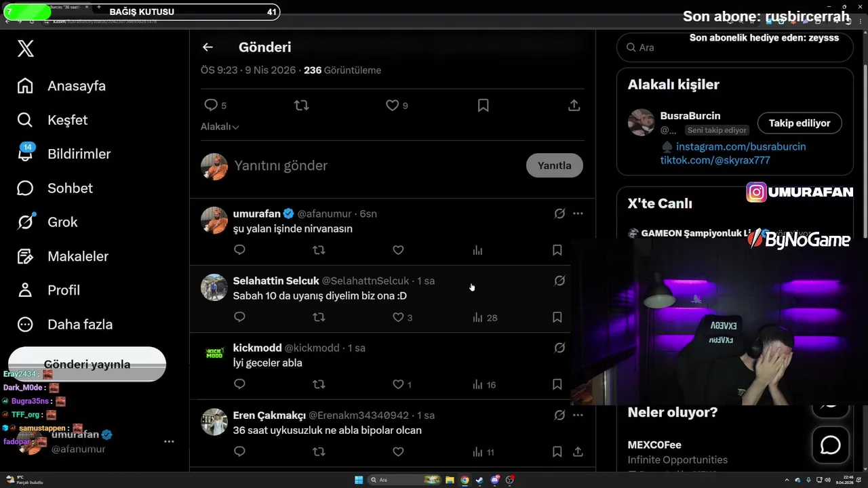Reply to Selahattin Selcuk's comment
Viewport: 868px width, 488px height.
coord(239,317)
